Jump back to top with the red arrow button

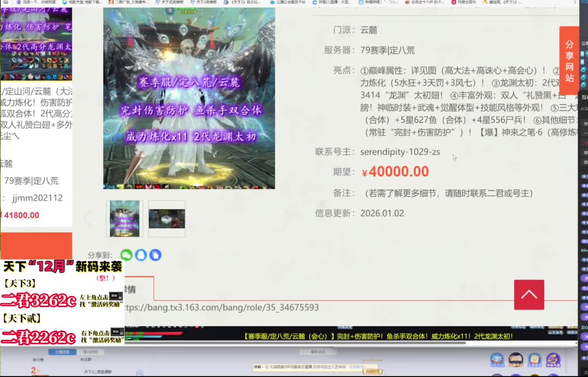tap(529, 295)
